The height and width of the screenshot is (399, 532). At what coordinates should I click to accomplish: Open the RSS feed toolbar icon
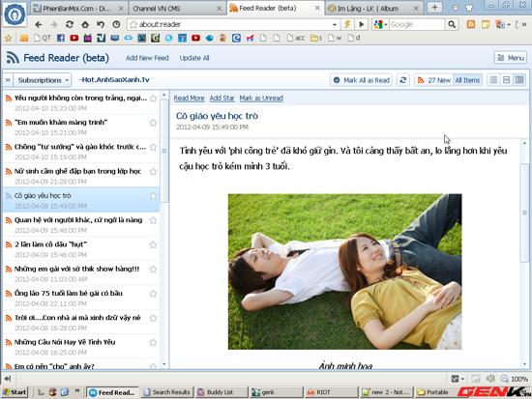point(471,24)
